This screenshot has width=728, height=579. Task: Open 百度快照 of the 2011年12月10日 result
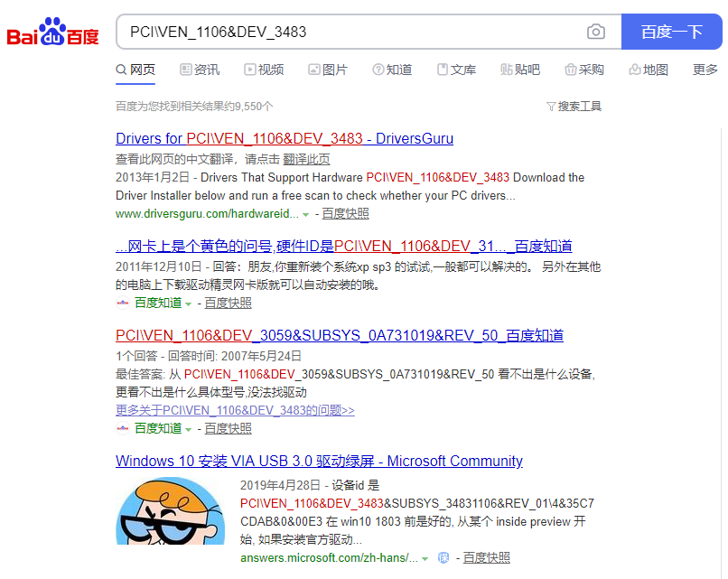[x=228, y=303]
